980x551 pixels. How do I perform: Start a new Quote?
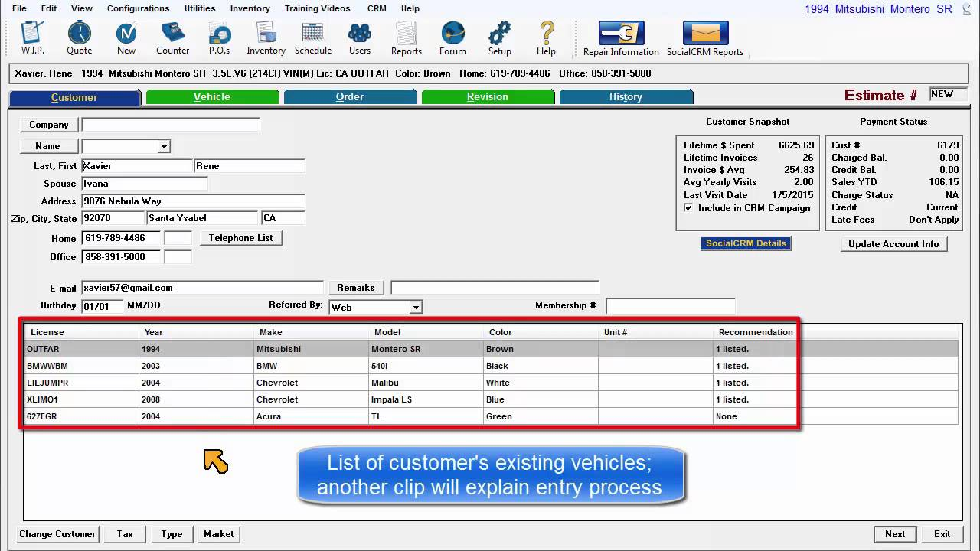[79, 38]
